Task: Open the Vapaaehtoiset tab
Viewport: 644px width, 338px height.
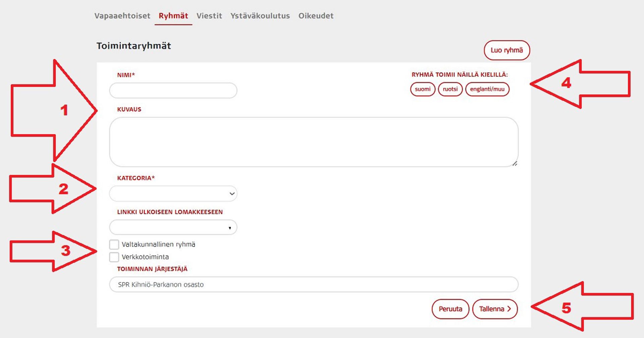Action: [122, 16]
